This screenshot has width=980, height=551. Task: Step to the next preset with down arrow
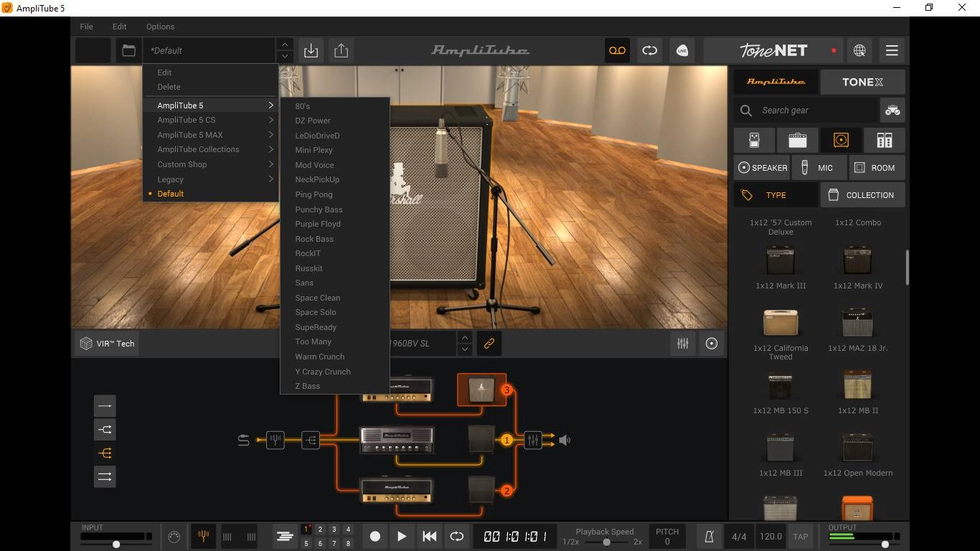(285, 57)
